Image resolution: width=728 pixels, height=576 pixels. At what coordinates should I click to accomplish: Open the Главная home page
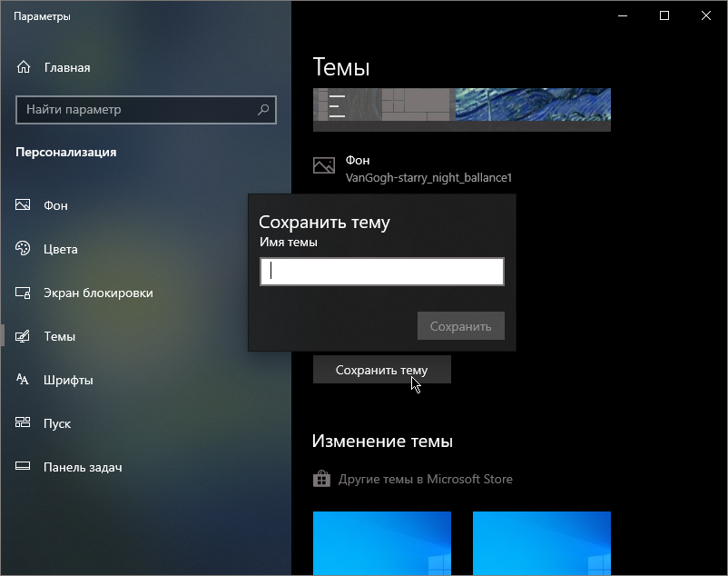[67, 68]
